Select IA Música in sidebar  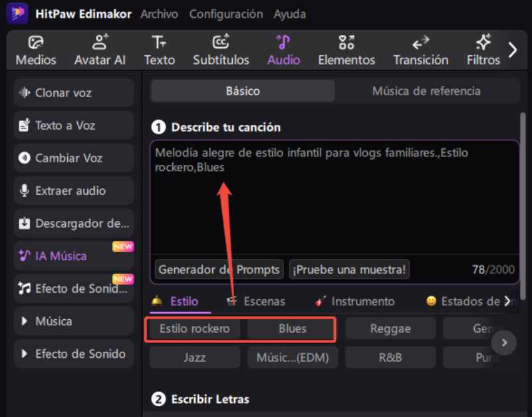(74, 256)
